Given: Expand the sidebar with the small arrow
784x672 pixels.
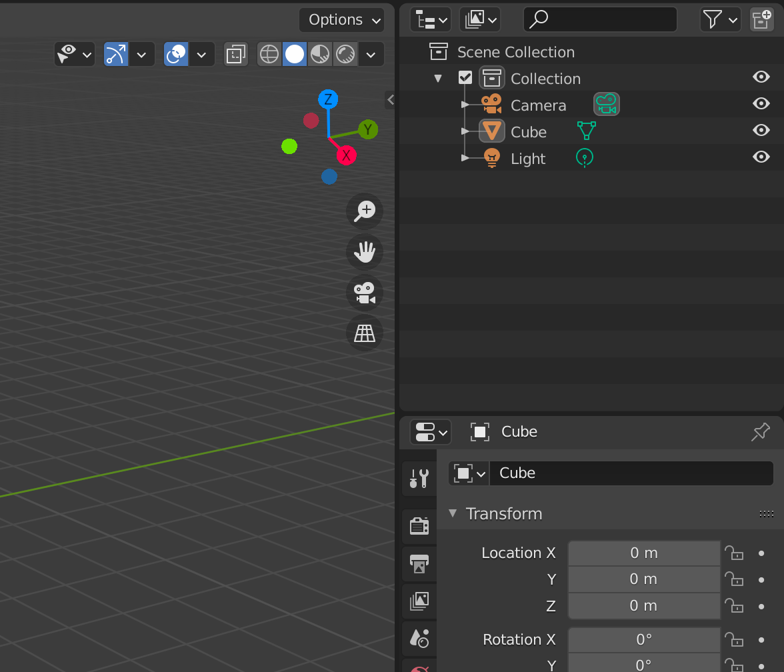Looking at the screenshot, I should pyautogui.click(x=391, y=100).
